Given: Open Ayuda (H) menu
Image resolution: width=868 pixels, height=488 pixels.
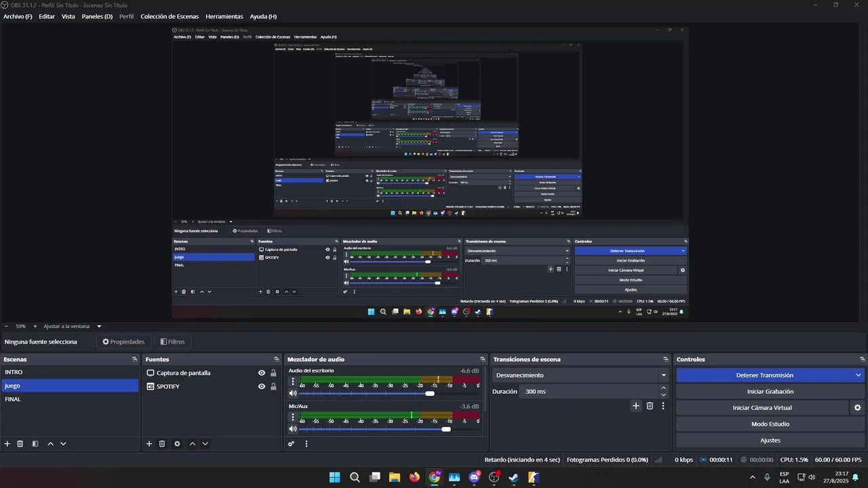Looking at the screenshot, I should pos(263,16).
